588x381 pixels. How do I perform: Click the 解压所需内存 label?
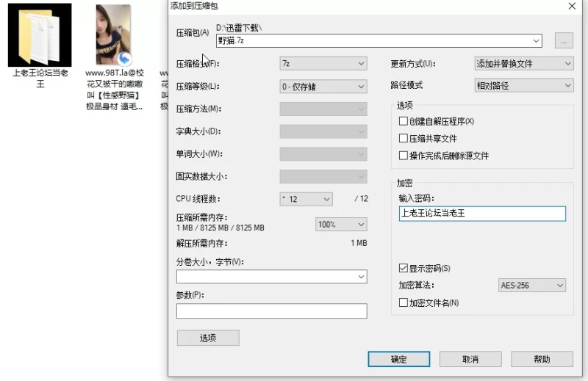pyautogui.click(x=201, y=243)
